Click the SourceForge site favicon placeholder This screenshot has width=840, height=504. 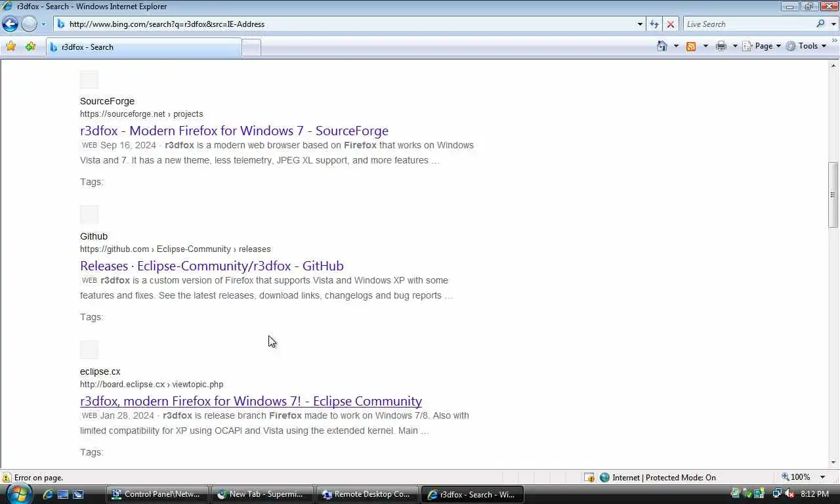(89, 79)
